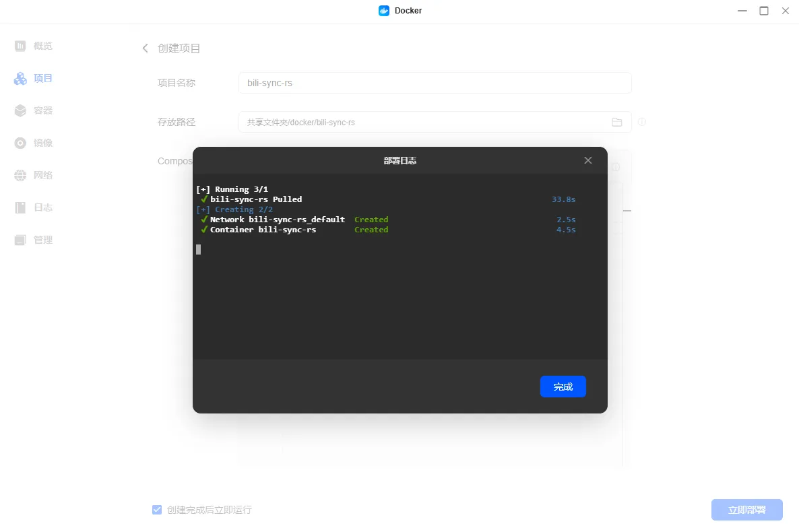Click the Network (网络) globe icon
The image size is (799, 532).
[x=20, y=175]
